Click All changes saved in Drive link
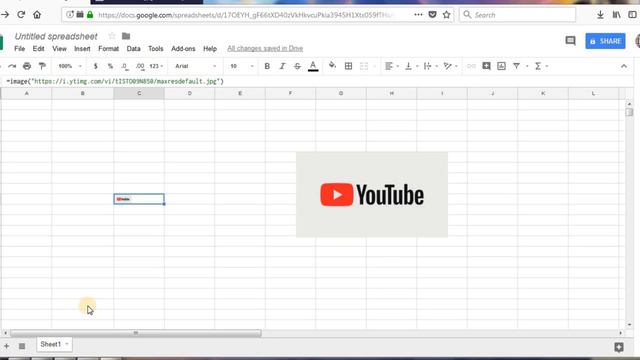Screen dimensions: 640x360 click(265, 49)
